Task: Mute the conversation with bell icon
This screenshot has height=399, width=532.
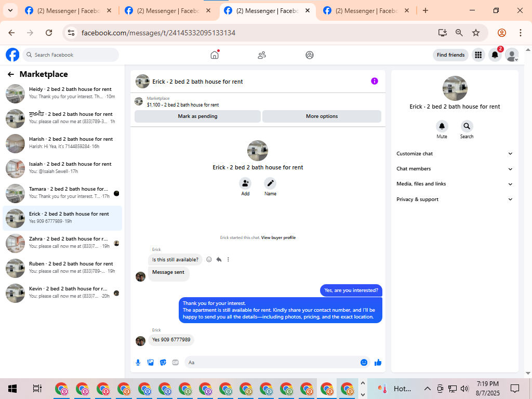Action: coord(442,126)
